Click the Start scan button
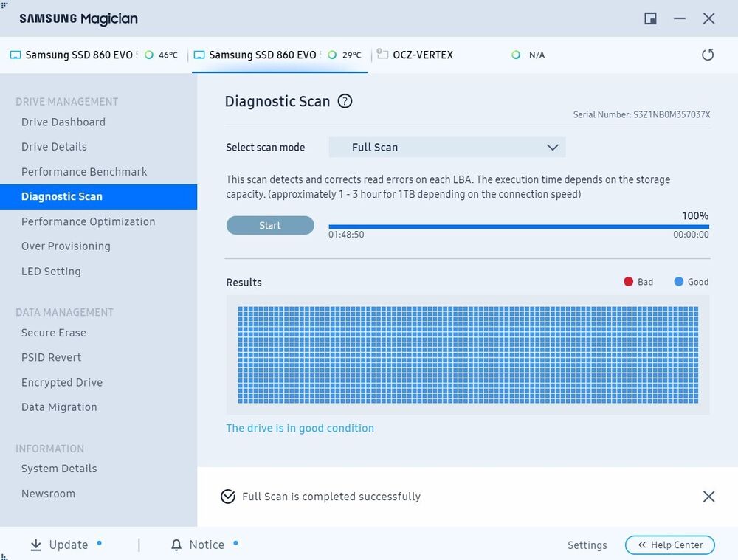 click(270, 226)
